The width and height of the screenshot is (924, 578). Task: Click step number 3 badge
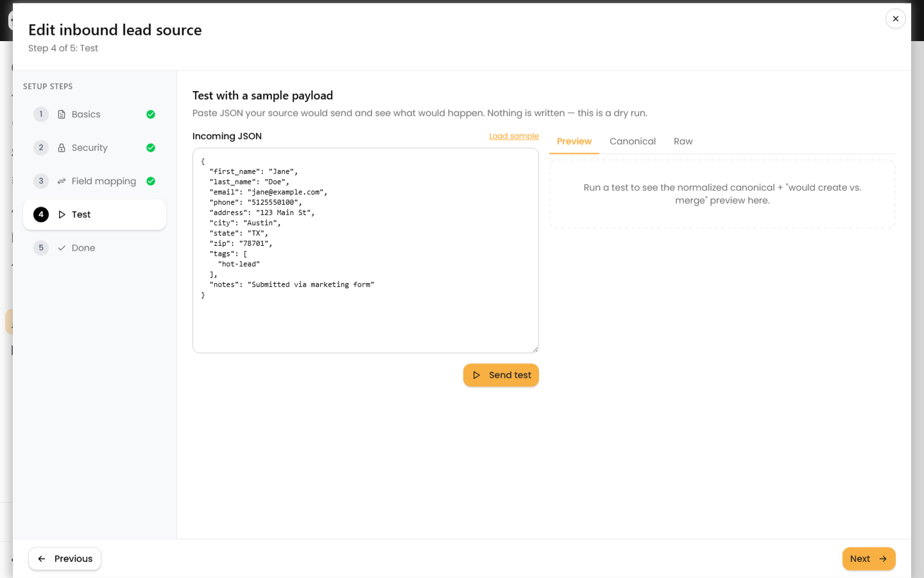pos(41,181)
